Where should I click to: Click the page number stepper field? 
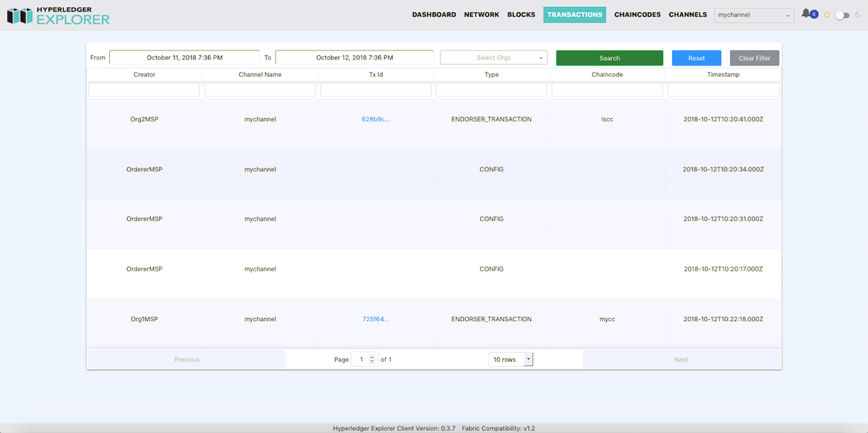coord(365,359)
